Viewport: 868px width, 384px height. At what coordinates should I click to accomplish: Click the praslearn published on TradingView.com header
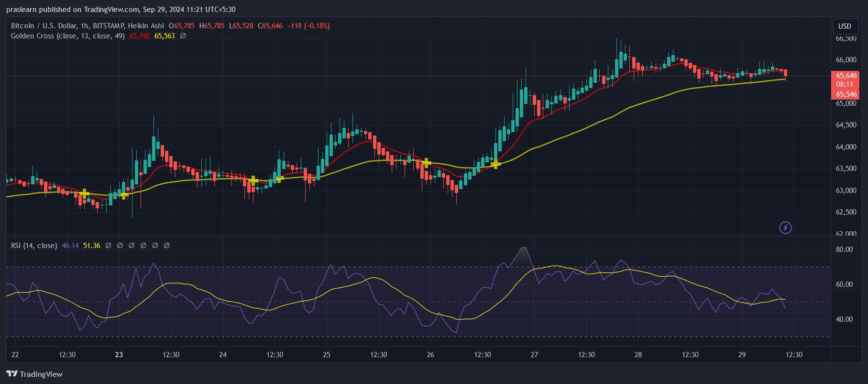click(x=121, y=10)
